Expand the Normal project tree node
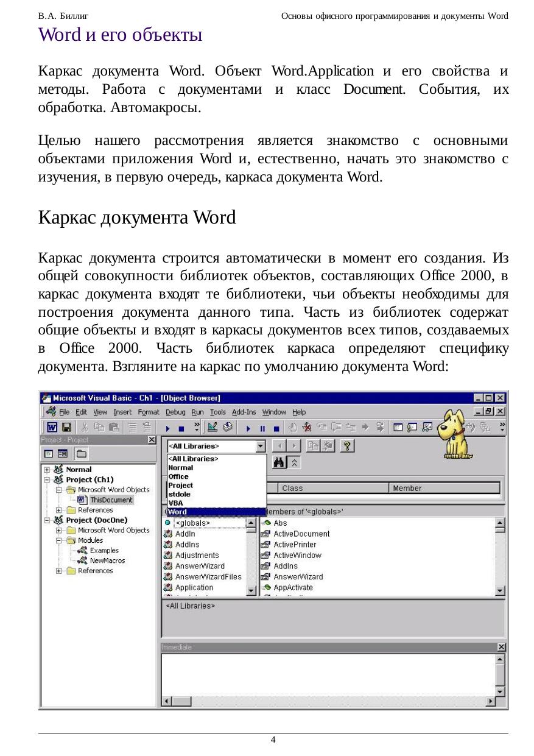534x756 pixels. 47,470
